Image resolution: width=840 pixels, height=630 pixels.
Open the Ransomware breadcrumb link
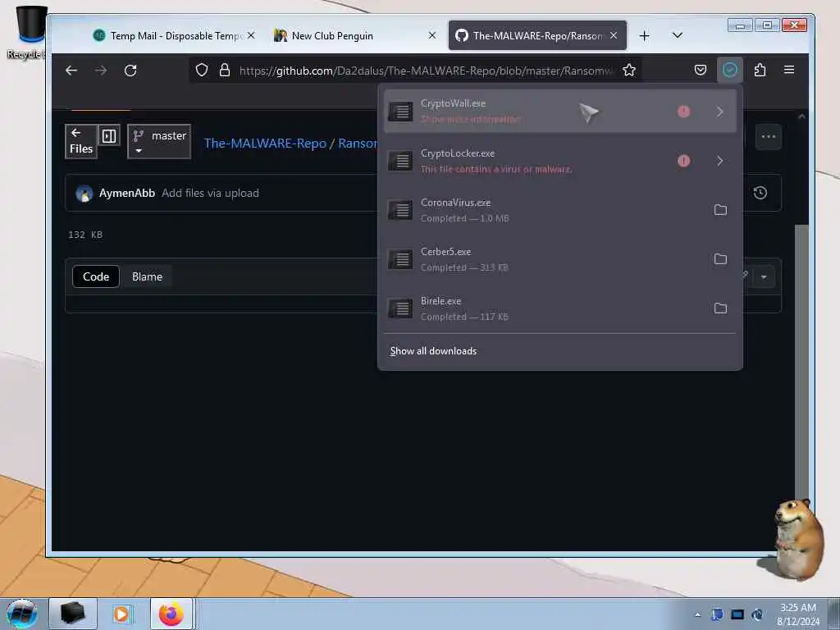click(358, 143)
